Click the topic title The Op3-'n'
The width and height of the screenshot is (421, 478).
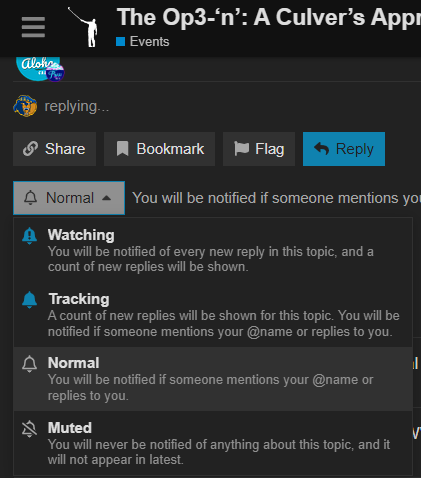coord(269,17)
